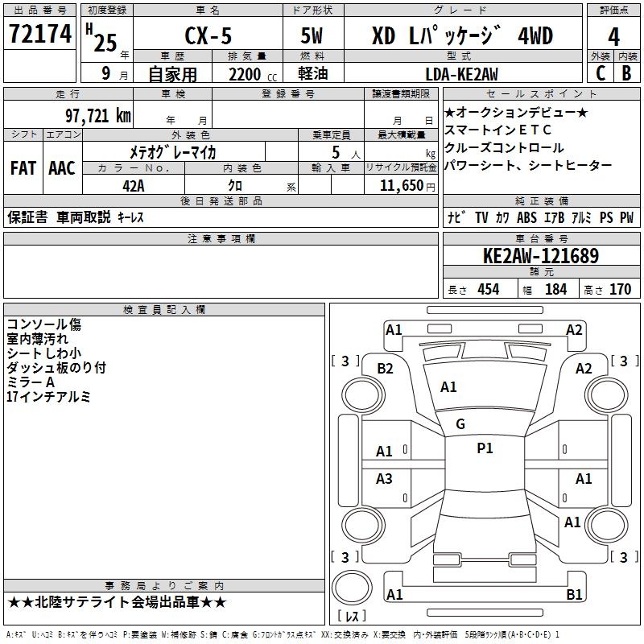This screenshot has width=644, height=644.
Task: Click inspector note 室内薄汚れ
Action: [37, 338]
